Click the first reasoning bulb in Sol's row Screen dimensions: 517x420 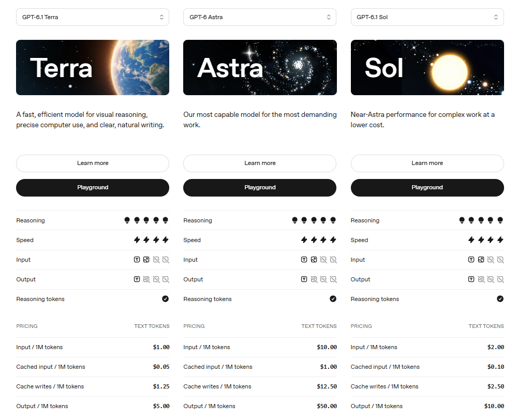pyautogui.click(x=462, y=220)
